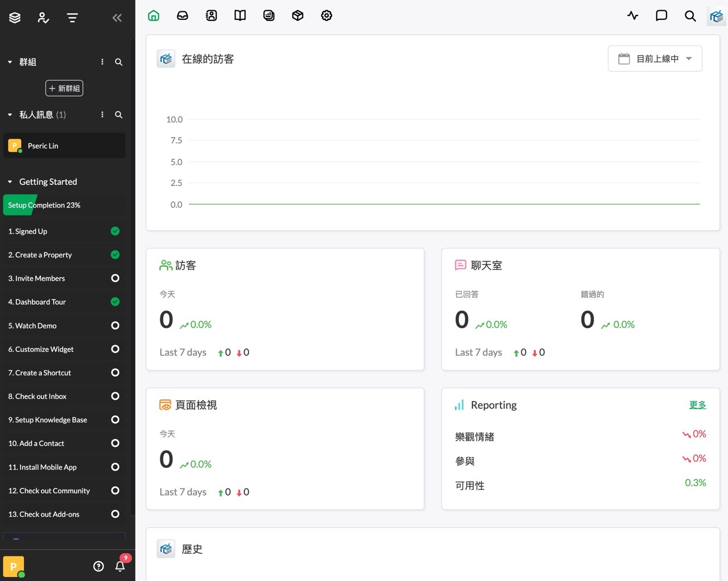
Task: Open the Add-ons cube icon
Action: click(x=297, y=16)
